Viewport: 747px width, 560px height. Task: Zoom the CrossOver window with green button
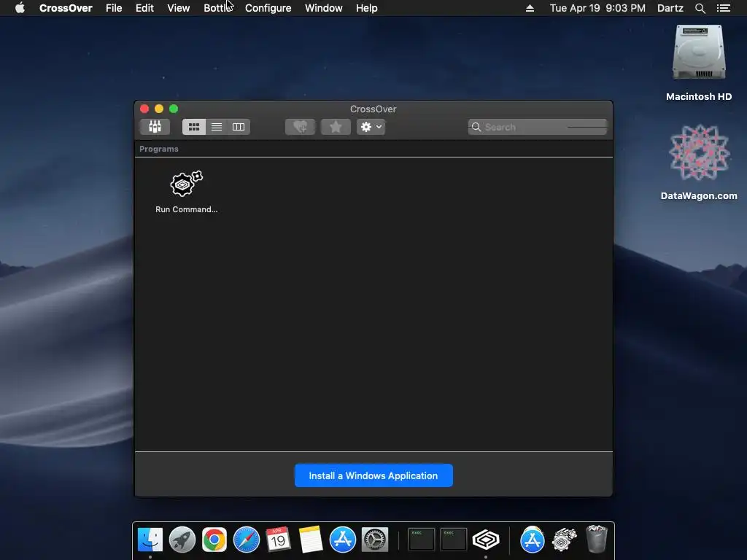[x=174, y=109]
